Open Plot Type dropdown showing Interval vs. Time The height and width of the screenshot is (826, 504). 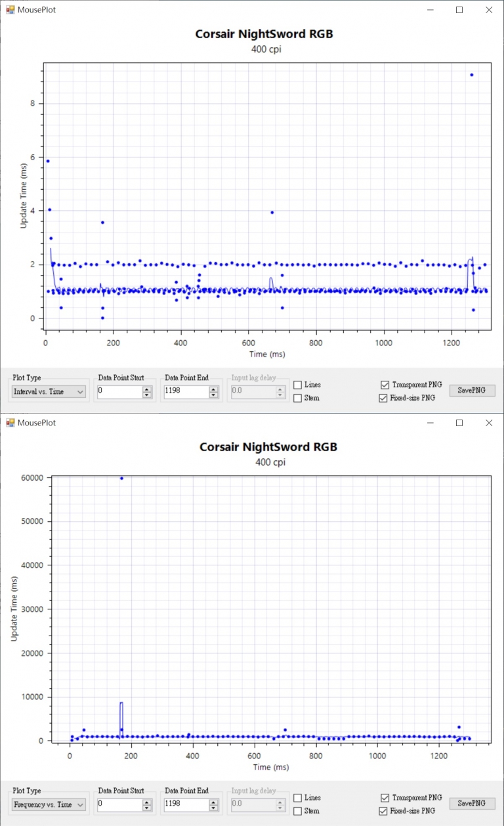click(x=50, y=391)
